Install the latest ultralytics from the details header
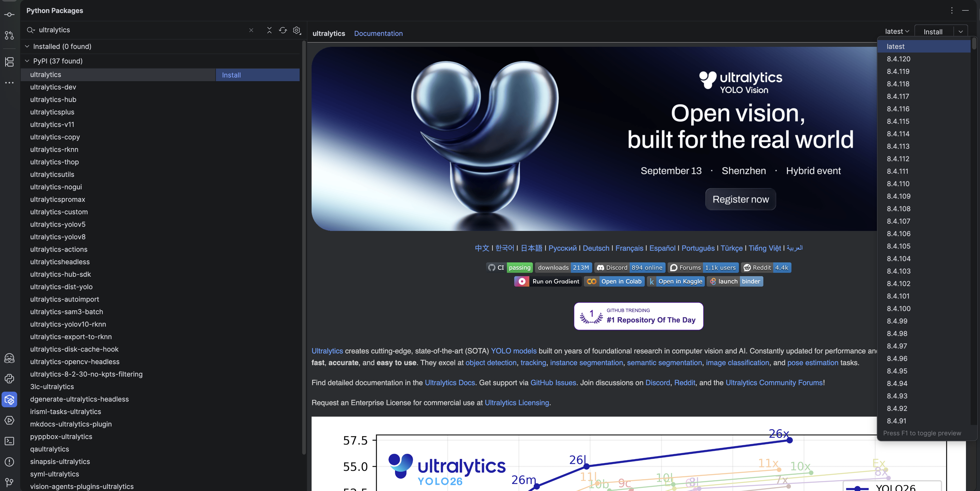980x491 pixels. click(933, 31)
